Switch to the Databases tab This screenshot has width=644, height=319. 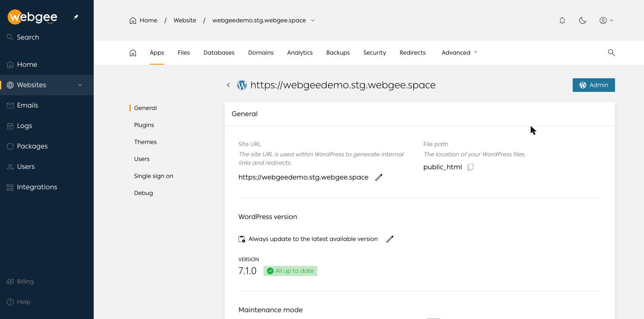(219, 53)
